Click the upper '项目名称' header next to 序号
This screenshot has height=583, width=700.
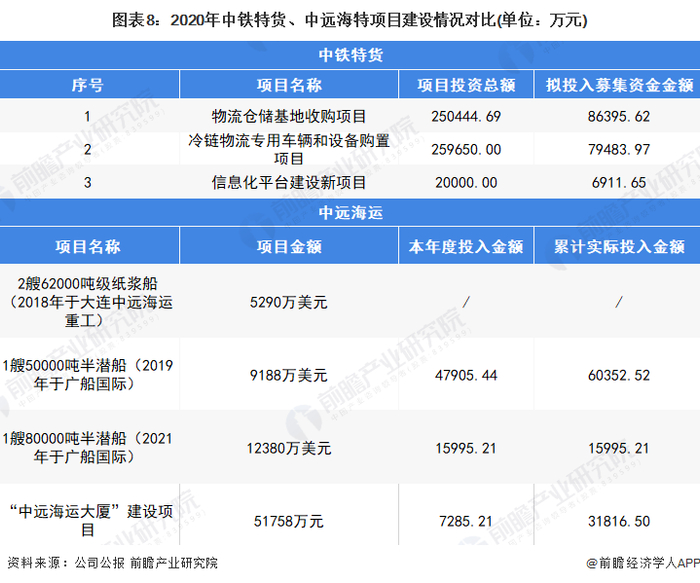click(289, 85)
